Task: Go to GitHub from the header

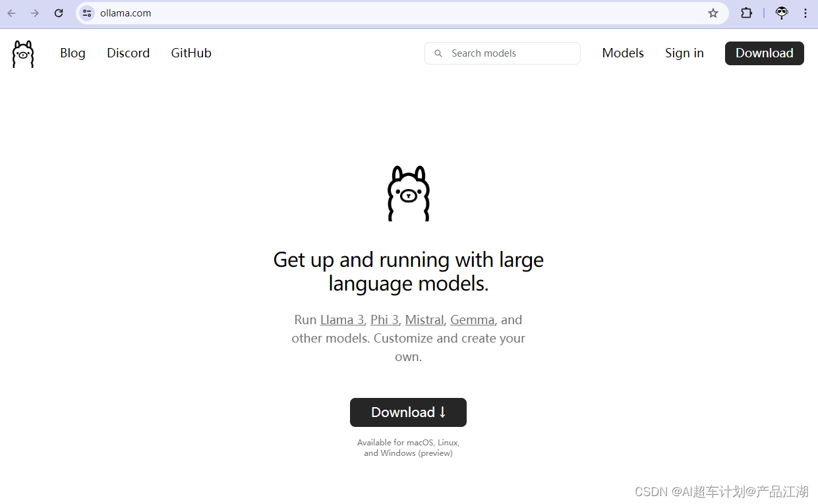Action: click(x=191, y=53)
